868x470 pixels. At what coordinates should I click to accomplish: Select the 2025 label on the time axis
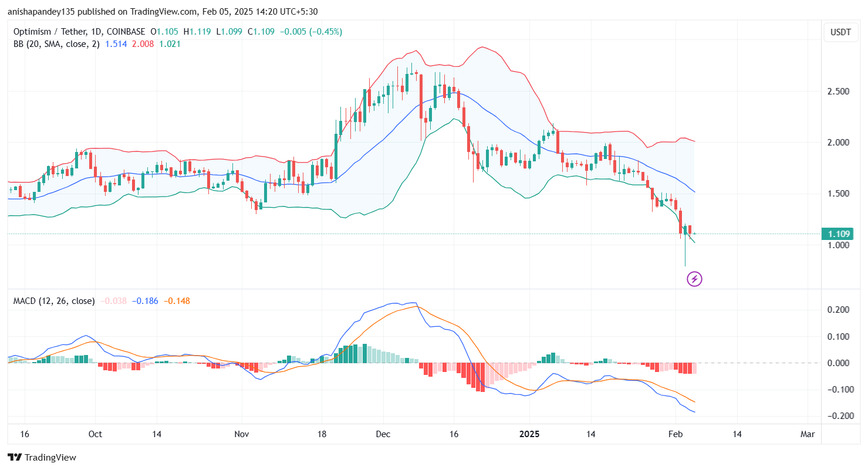[x=530, y=434]
